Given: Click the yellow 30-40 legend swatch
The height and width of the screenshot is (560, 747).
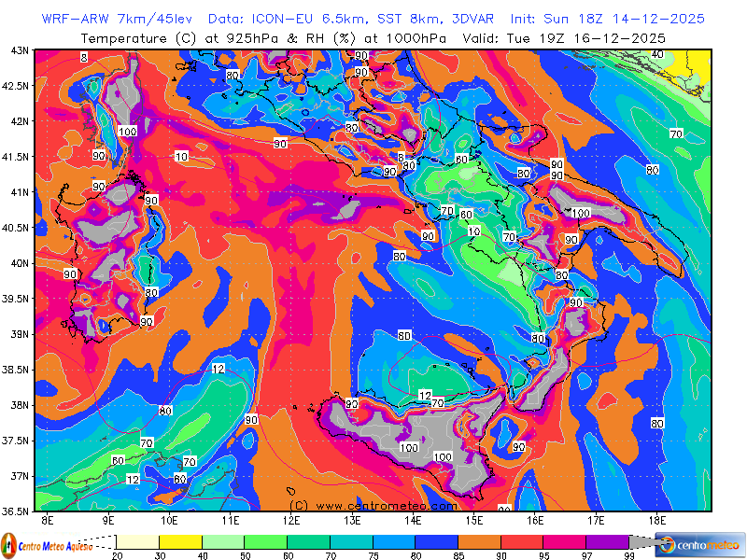Looking at the screenshot, I should tap(180, 541).
